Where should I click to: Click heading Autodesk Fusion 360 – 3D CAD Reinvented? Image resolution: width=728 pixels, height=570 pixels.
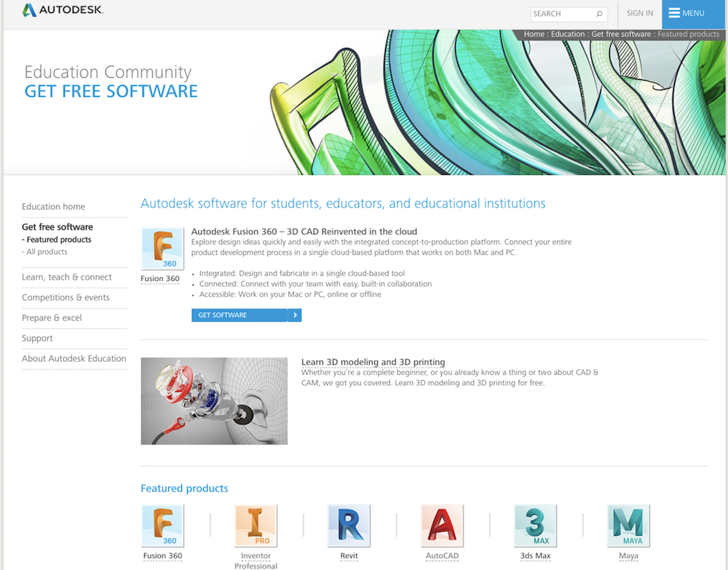304,231
